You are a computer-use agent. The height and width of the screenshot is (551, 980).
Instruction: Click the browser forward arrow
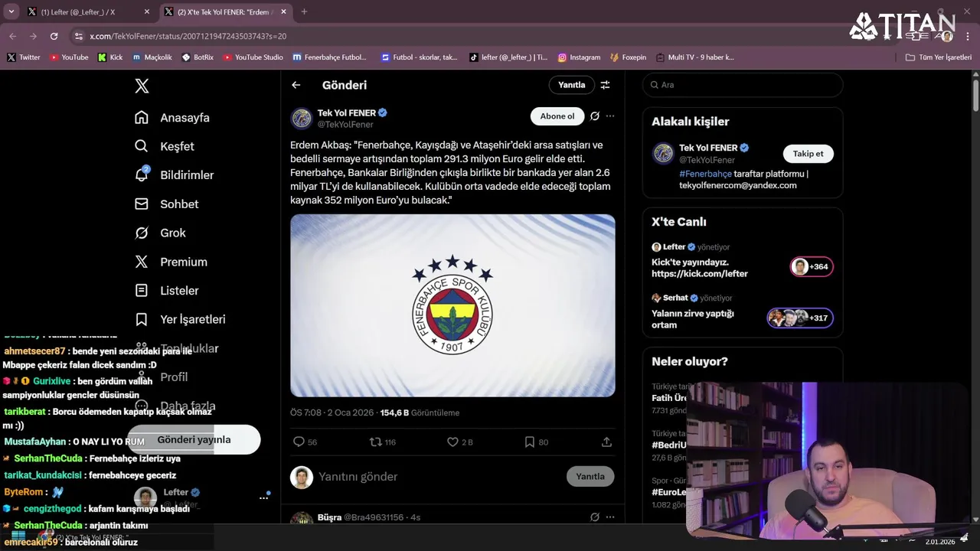(x=33, y=36)
